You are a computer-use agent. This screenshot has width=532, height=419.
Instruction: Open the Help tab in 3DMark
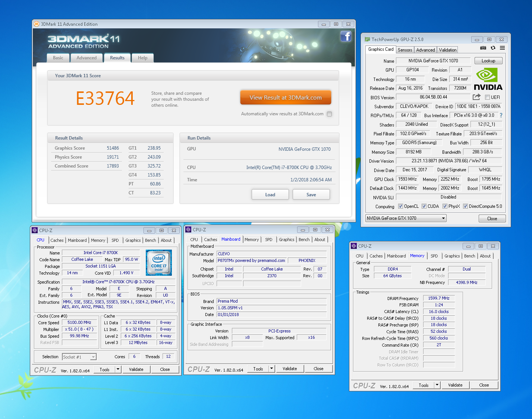coord(142,58)
